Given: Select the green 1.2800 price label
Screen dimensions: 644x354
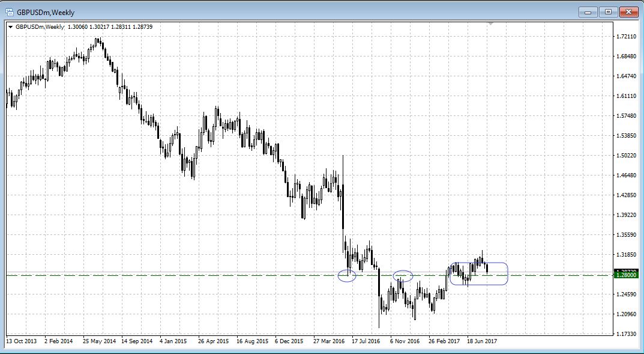Looking at the screenshot, I should tap(627, 275).
